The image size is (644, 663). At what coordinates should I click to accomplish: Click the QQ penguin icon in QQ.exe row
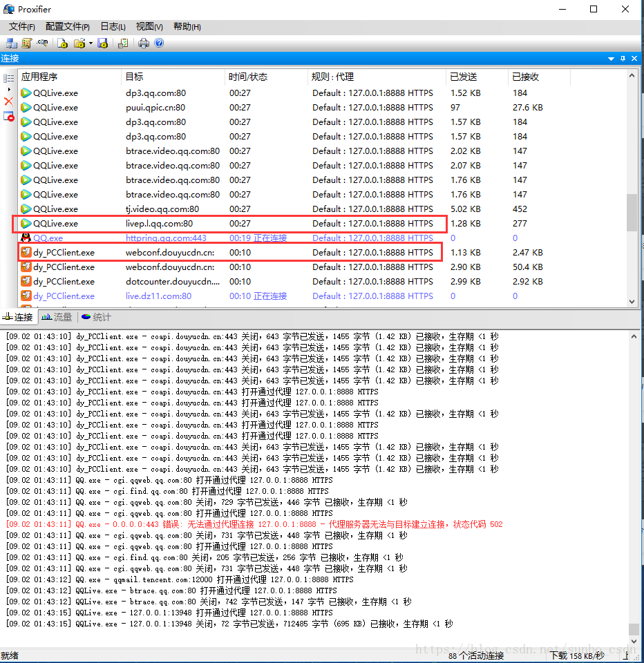click(26, 238)
